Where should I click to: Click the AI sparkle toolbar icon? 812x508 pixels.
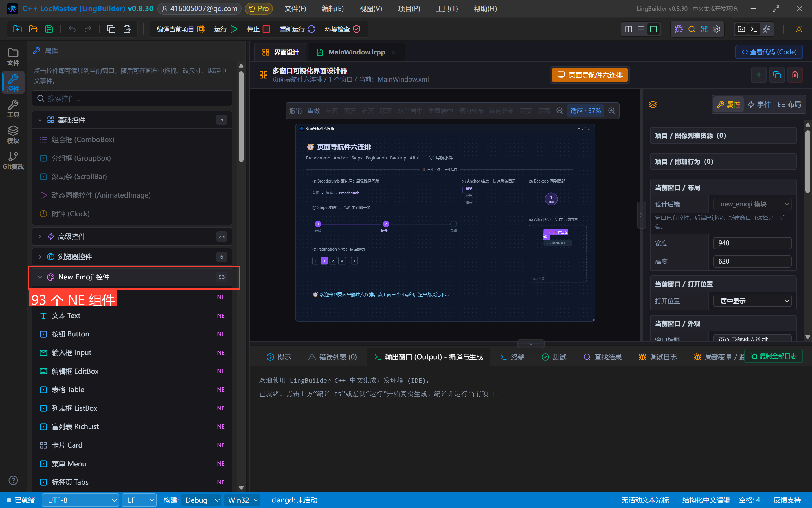tap(766, 29)
